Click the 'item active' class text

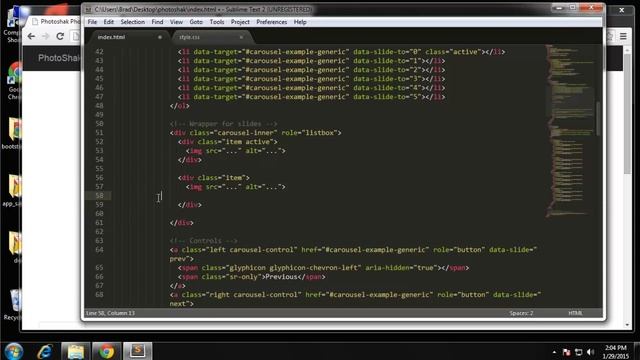point(249,142)
